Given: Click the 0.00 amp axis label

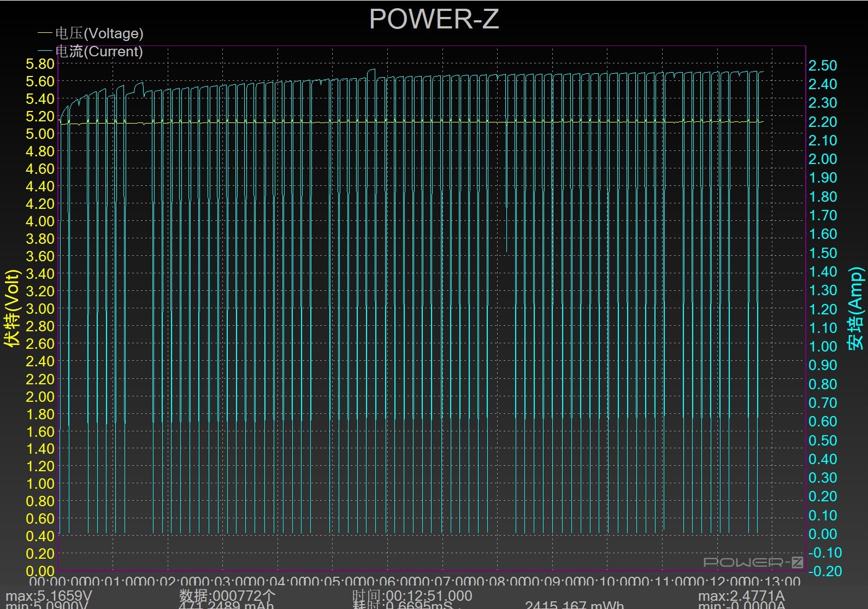Looking at the screenshot, I should coord(823,534).
